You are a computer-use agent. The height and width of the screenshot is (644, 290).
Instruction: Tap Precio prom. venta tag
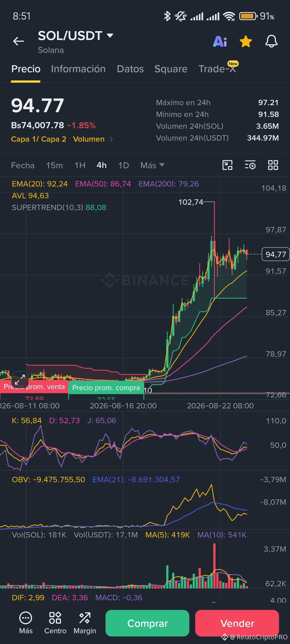click(x=34, y=387)
